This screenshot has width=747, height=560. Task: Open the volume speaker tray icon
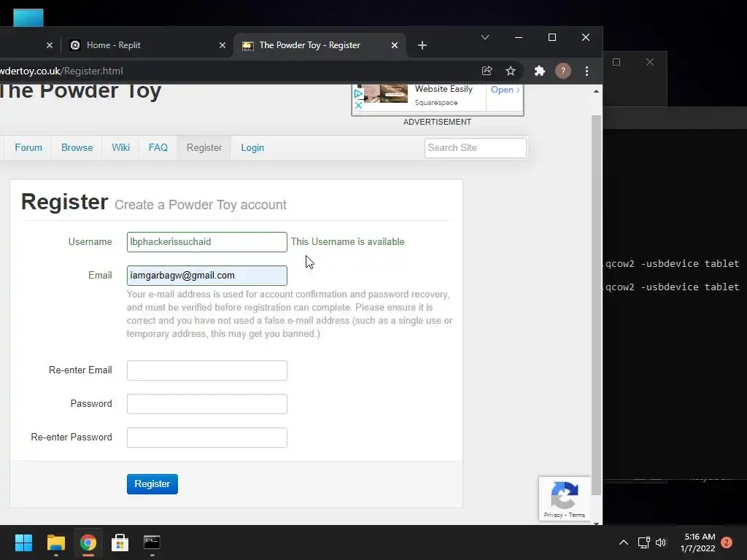coord(661,542)
